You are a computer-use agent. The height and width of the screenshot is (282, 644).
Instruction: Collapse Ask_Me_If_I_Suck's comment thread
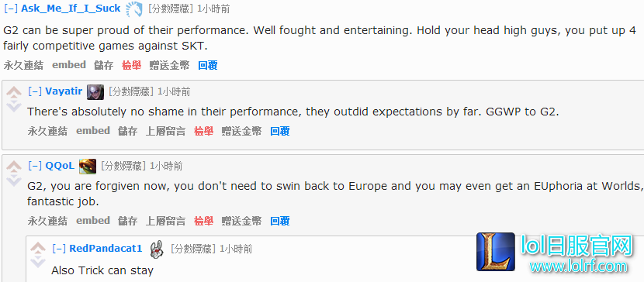click(11, 9)
